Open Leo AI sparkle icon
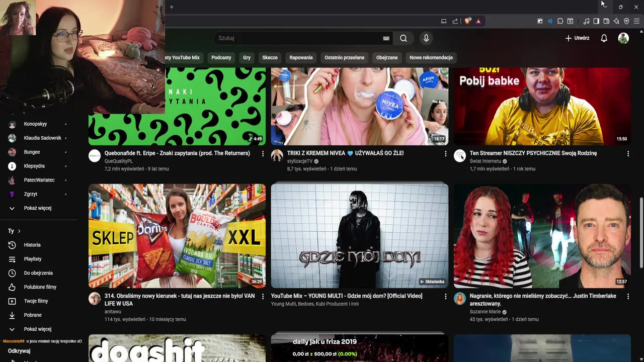Image resolution: width=644 pixels, height=362 pixels. coord(616,21)
